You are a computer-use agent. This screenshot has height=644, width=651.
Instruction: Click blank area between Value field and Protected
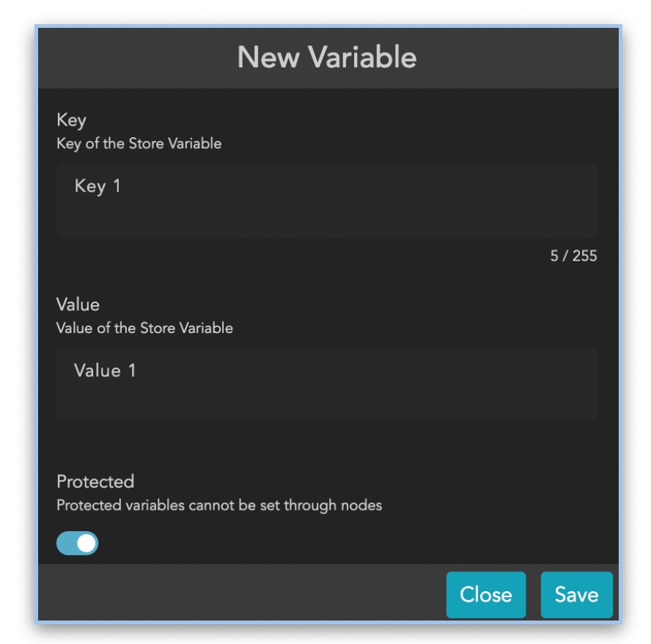[x=326, y=444]
